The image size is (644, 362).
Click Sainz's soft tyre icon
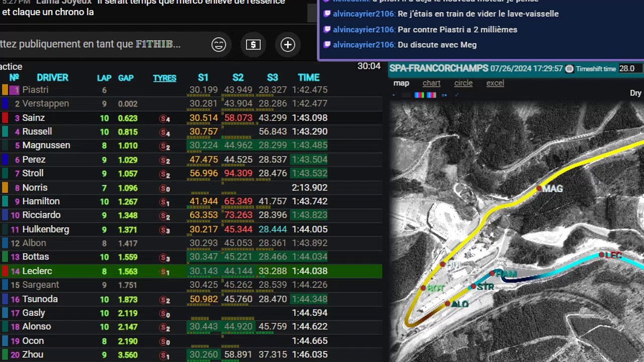tap(165, 119)
